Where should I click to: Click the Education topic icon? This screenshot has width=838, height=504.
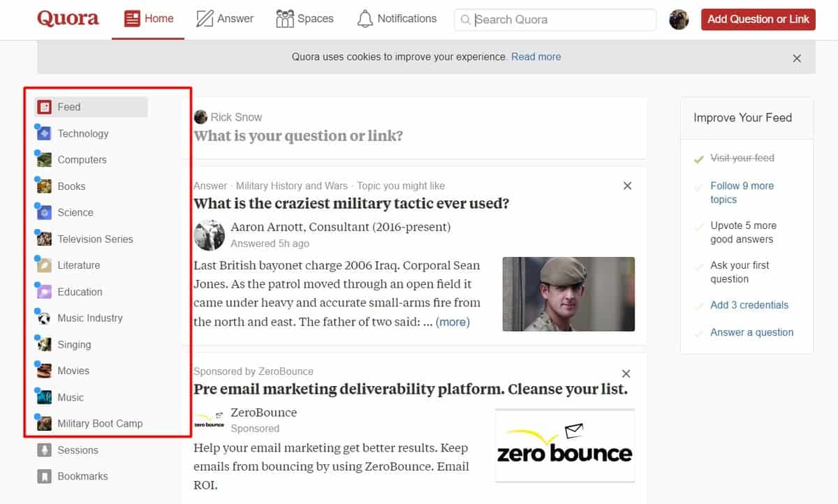45,292
